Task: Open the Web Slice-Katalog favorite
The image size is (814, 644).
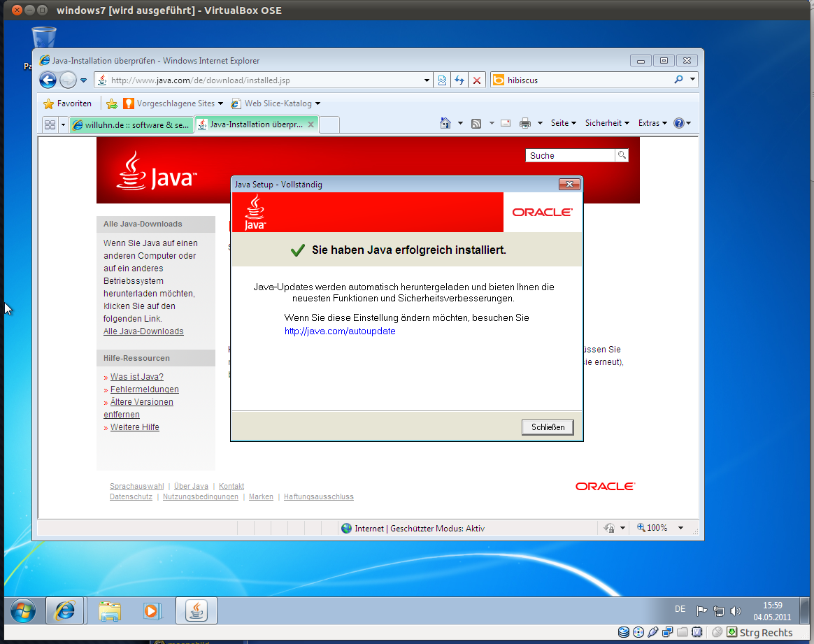Action: 276,103
